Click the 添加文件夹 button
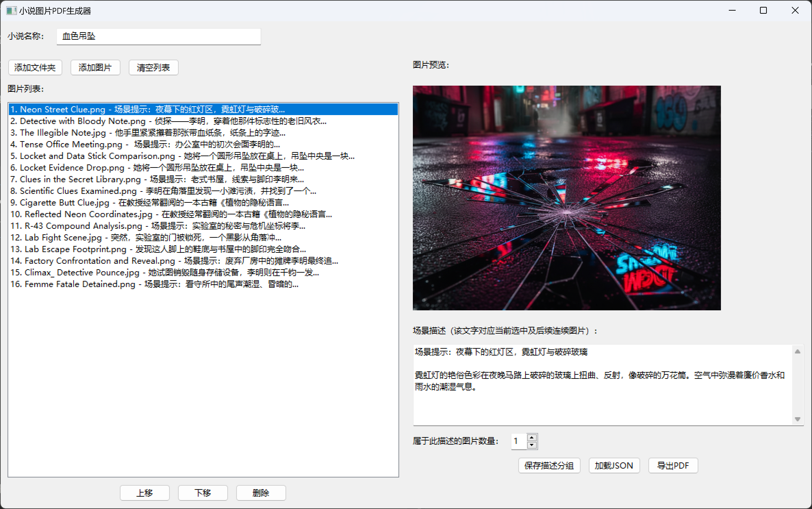Screen dimensions: 812x509 point(35,67)
